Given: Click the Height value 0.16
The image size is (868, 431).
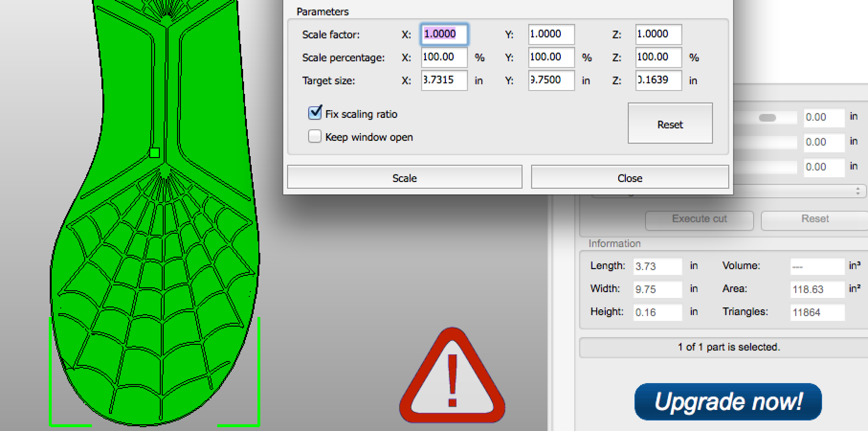Looking at the screenshot, I should (x=657, y=312).
